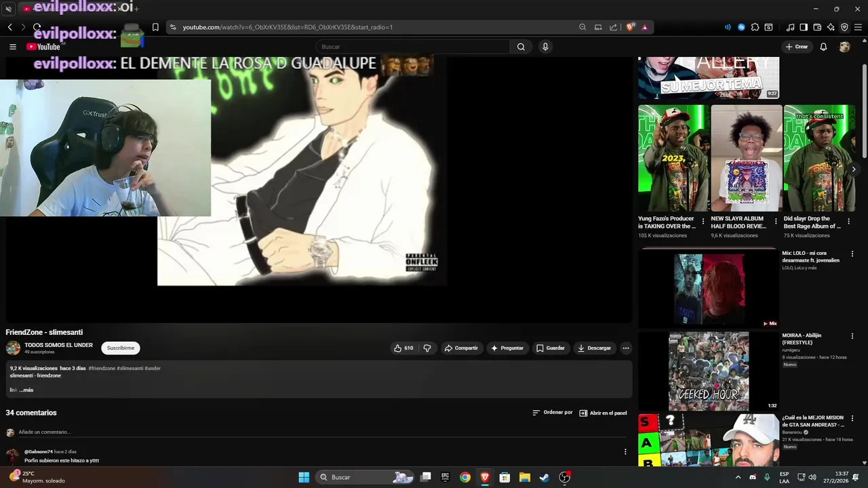Screen dimensions: 868x488
Task: Open the YouTube hamburger guide menu
Action: click(12, 47)
